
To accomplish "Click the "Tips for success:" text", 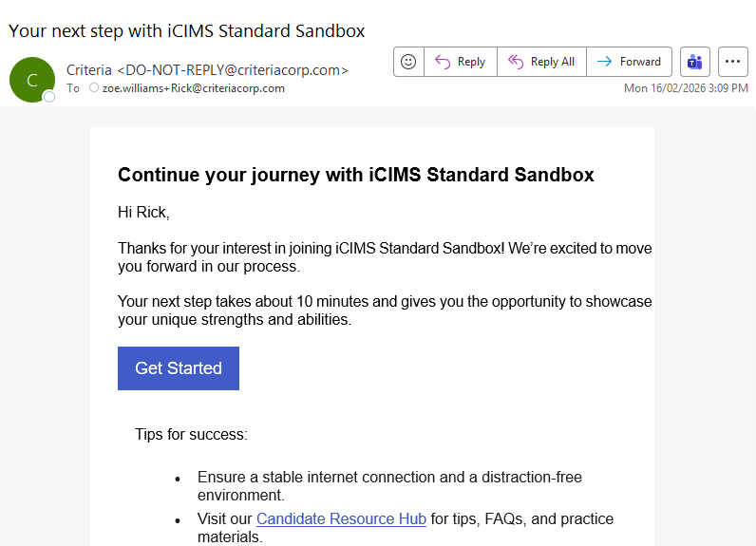I will pyautogui.click(x=191, y=435).
